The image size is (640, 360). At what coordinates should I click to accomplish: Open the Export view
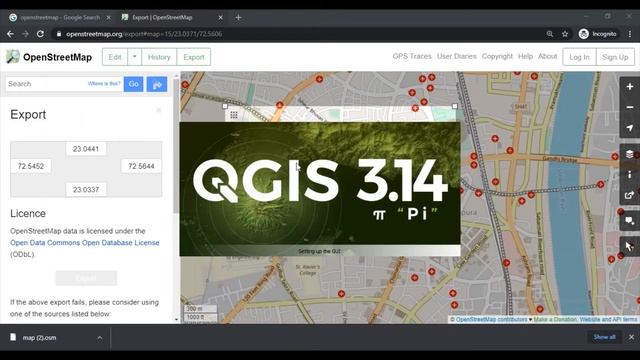[x=193, y=57]
